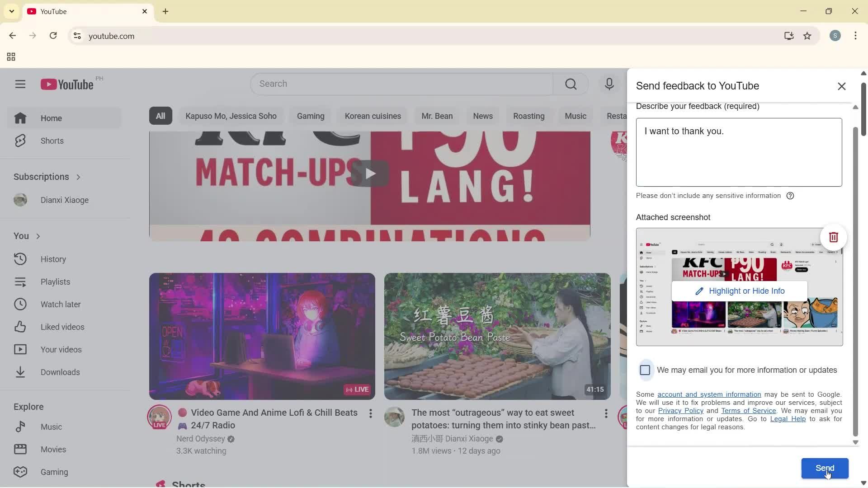Click the voice search microphone icon

[609, 84]
